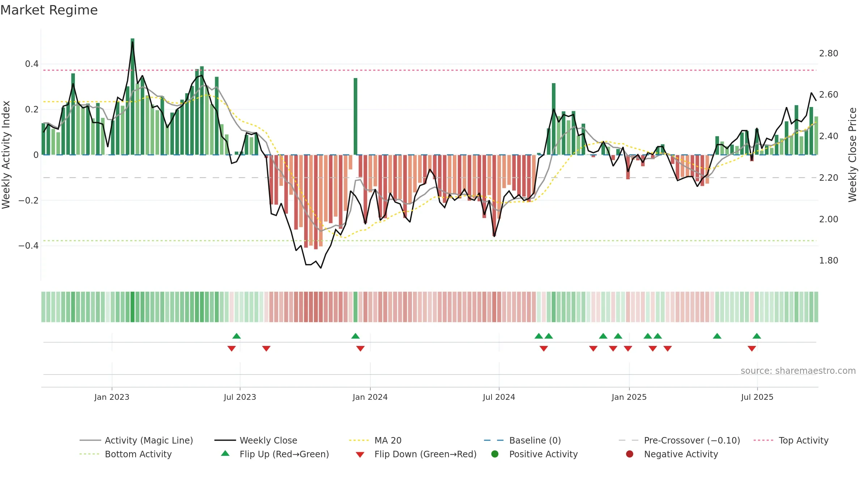Click the flip-down marker just before Jul 2025
The image size is (868, 488).
pos(752,348)
